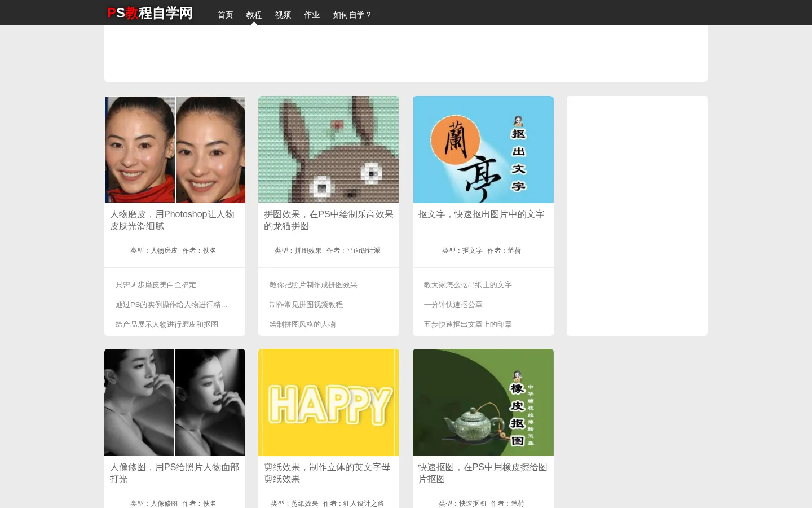
Task: Open title 人物磨皮，用Photoshop让人物皮肤光滑细腻
Action: (172, 220)
